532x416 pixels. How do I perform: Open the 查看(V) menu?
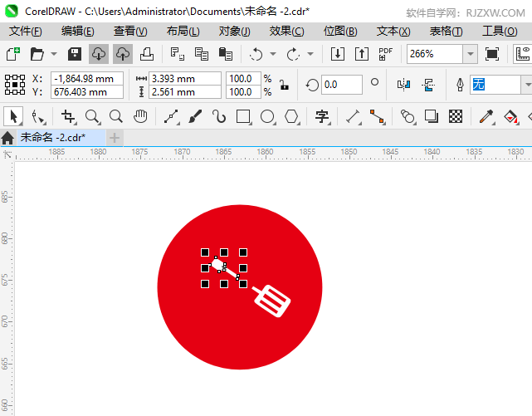click(130, 32)
